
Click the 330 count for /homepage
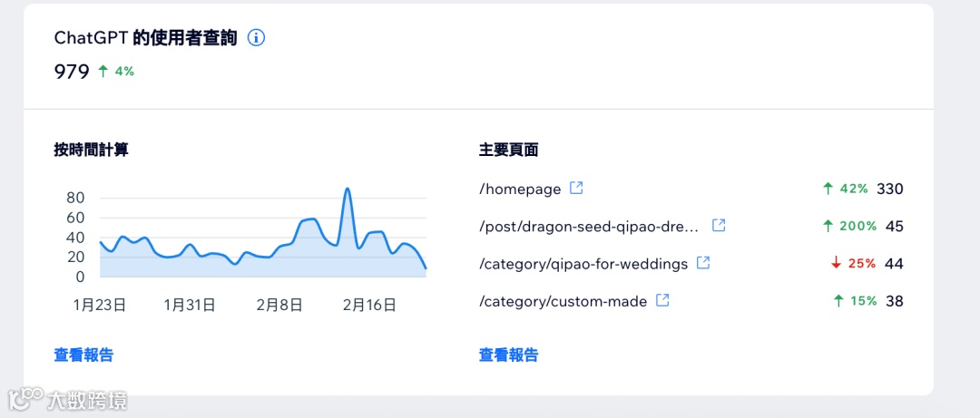coord(890,189)
